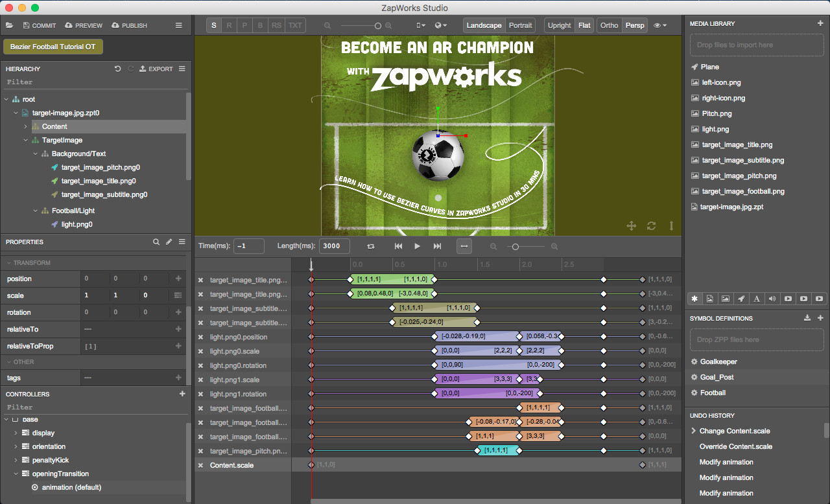Skip to the end of the timeline

pos(436,246)
